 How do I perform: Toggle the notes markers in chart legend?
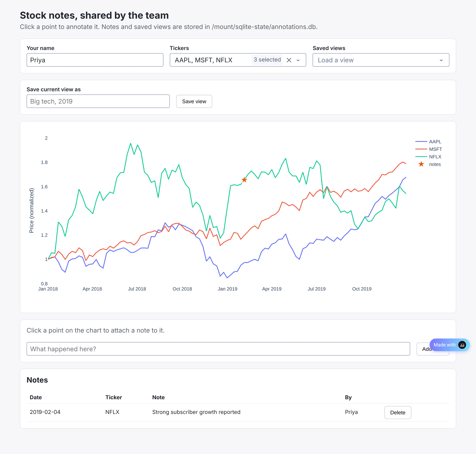point(428,164)
